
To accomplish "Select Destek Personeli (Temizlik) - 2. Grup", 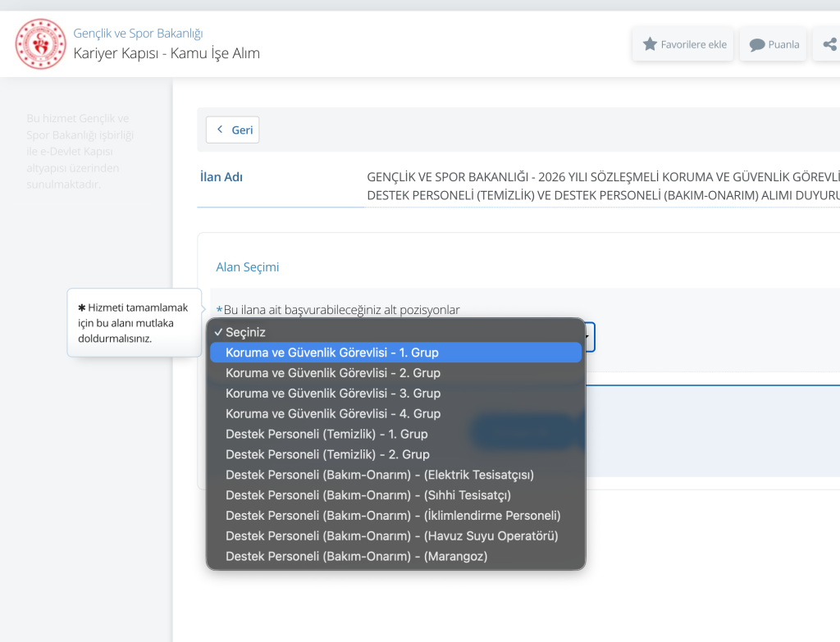I will pyautogui.click(x=396, y=454).
